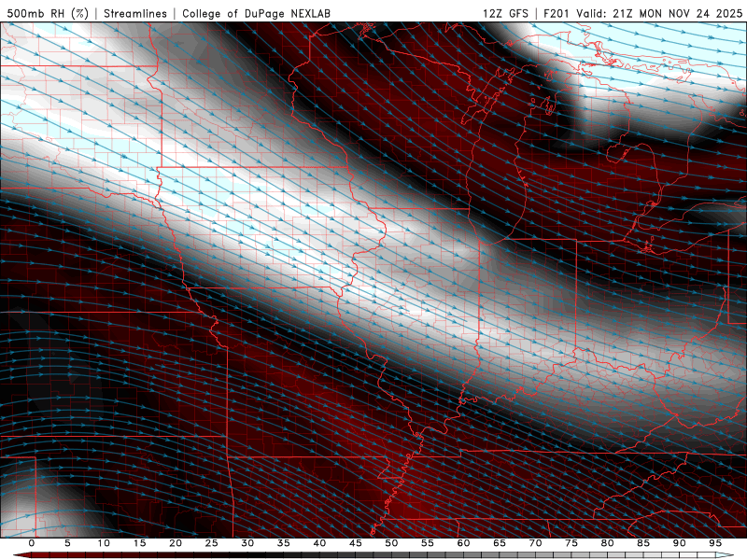Click the colorbar label '45'
The width and height of the screenshot is (747, 560).
(x=356, y=543)
